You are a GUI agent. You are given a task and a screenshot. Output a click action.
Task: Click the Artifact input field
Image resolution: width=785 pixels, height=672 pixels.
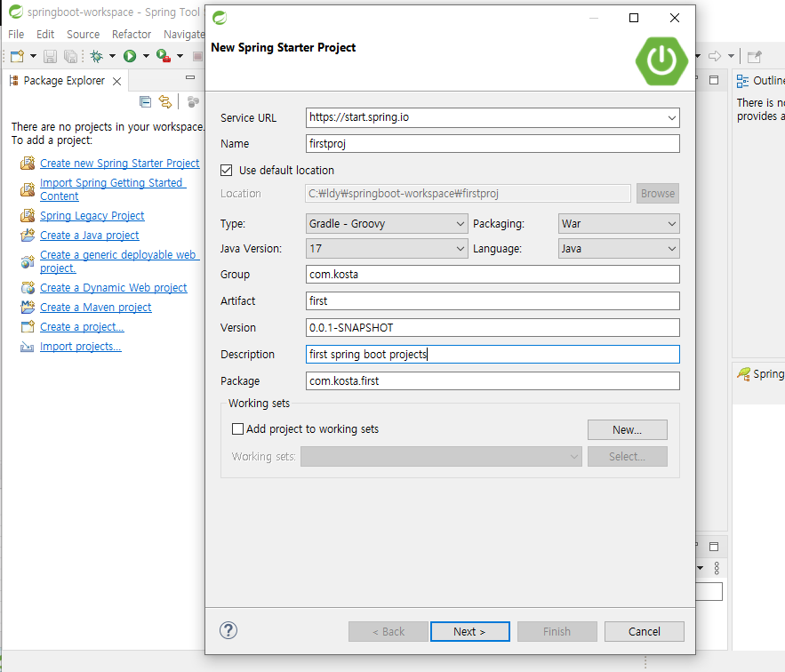pos(493,301)
